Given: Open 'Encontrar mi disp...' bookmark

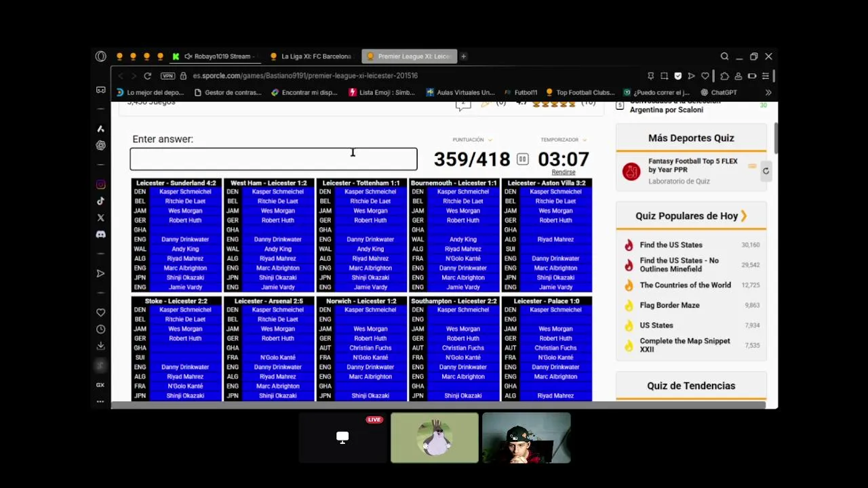Looking at the screenshot, I should coord(304,92).
